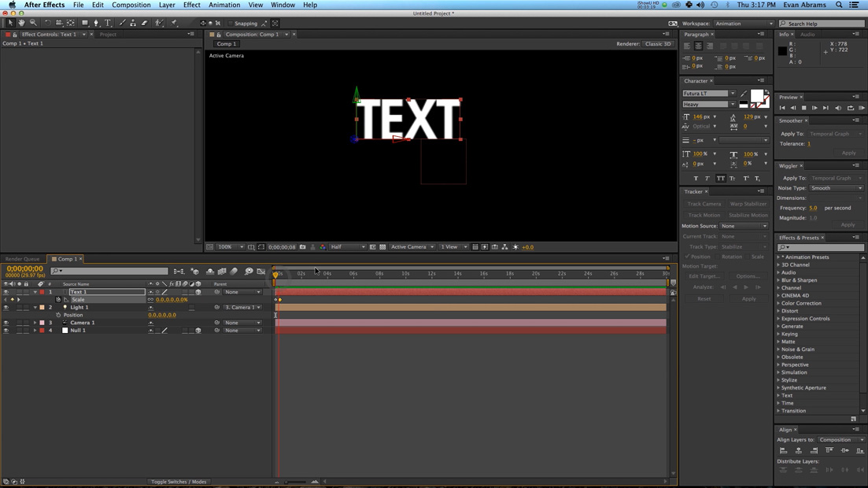Click Track Motion button
The height and width of the screenshot is (488, 868).
[704, 215]
